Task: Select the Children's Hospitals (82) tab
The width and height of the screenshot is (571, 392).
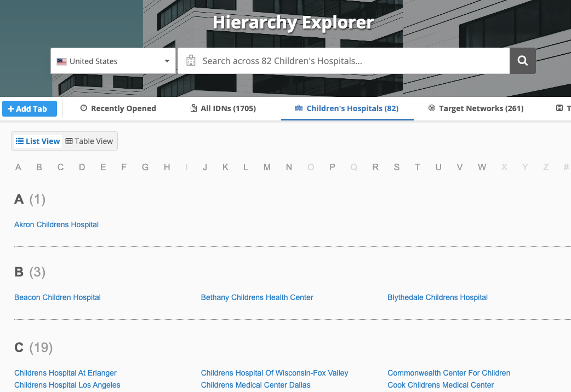Action: pos(346,108)
